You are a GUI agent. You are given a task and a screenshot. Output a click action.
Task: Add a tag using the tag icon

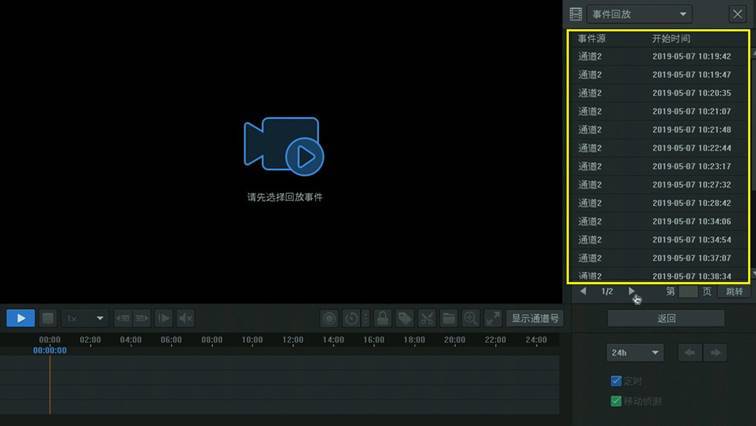[405, 319]
